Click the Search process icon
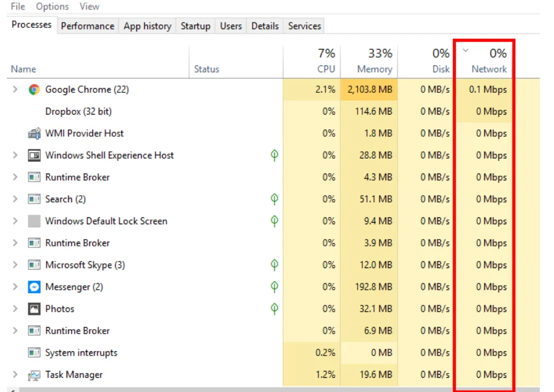 click(33, 199)
